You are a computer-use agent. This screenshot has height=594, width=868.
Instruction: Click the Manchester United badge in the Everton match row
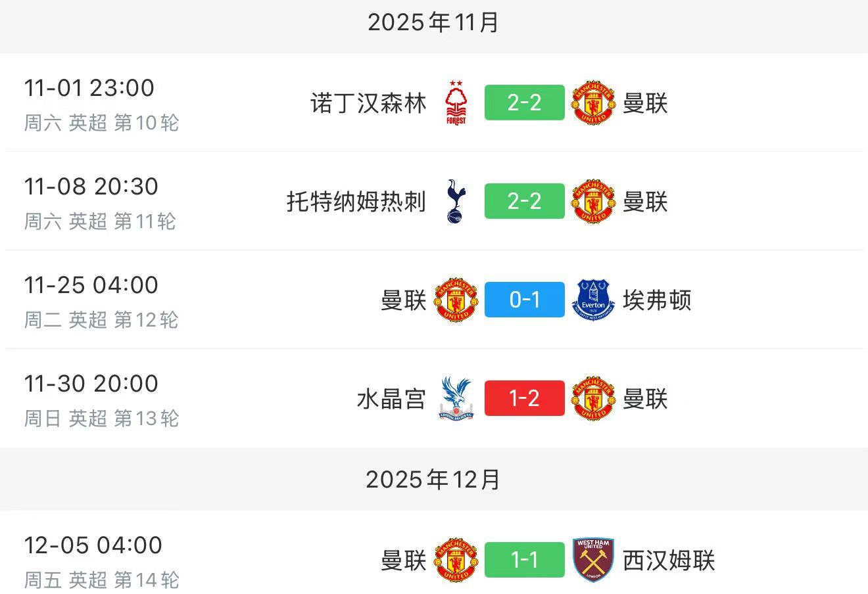tap(456, 300)
